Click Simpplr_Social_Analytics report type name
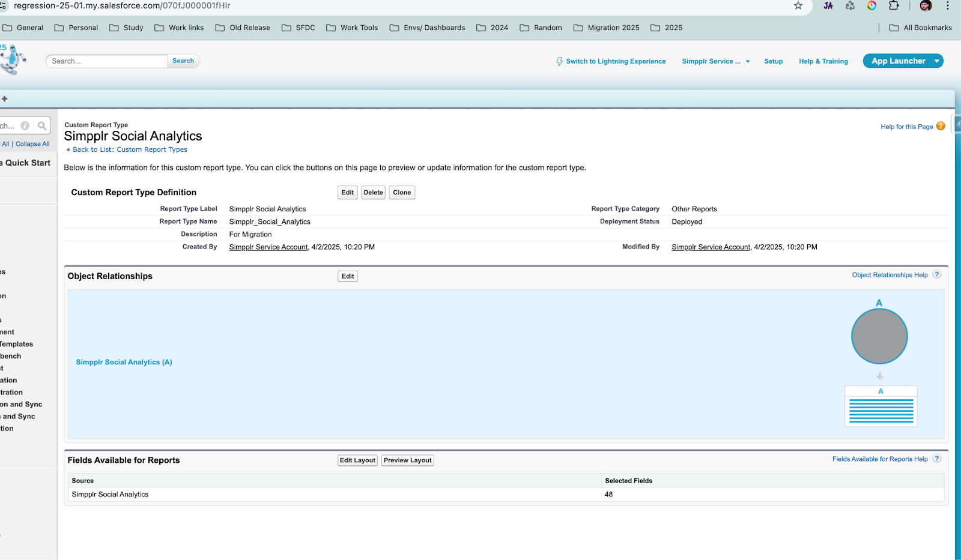This screenshot has height=560, width=961. pyautogui.click(x=270, y=221)
